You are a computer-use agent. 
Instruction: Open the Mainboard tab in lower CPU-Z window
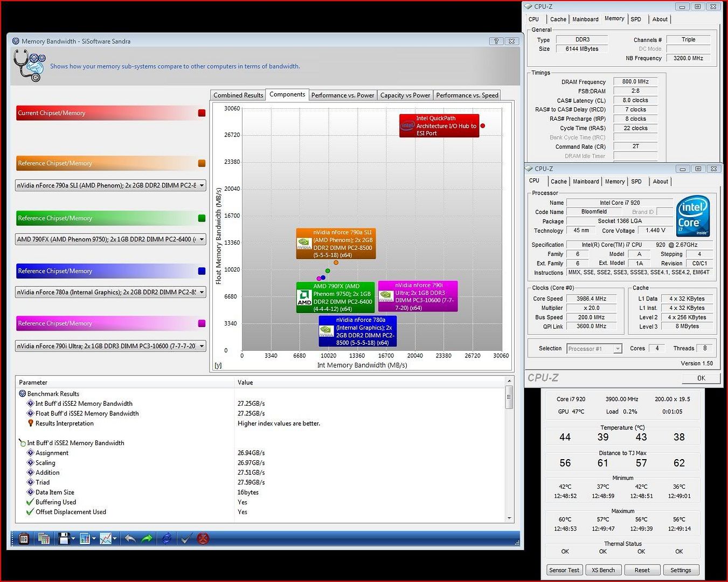(x=586, y=182)
